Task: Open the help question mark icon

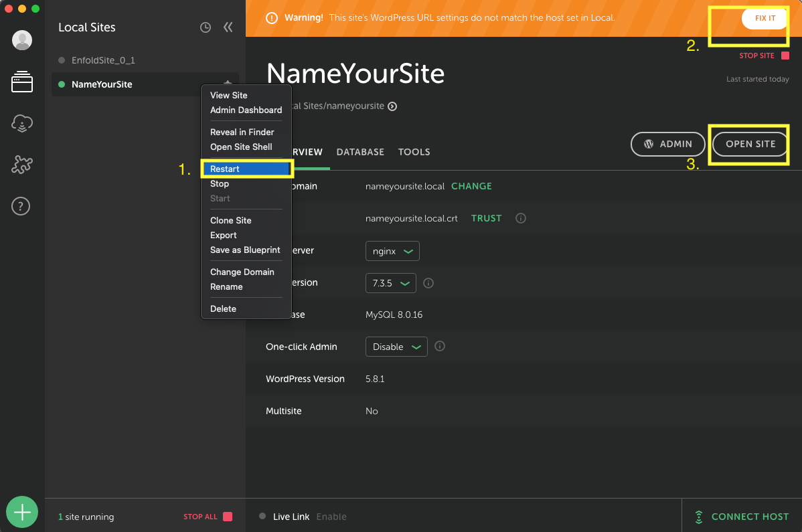Action: pos(21,206)
